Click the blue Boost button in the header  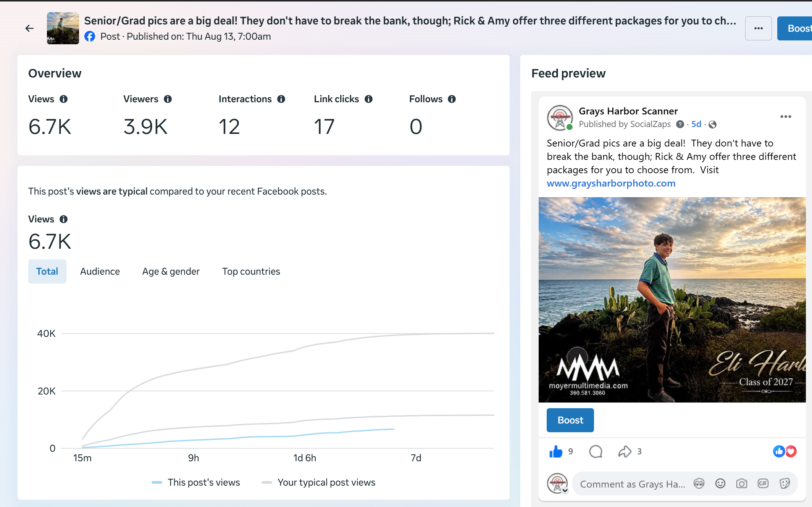pyautogui.click(x=795, y=29)
